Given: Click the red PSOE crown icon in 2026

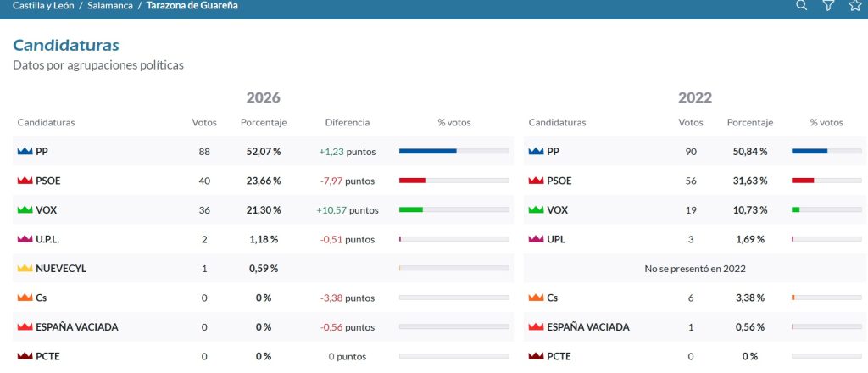Looking at the screenshot, I should pyautogui.click(x=25, y=181).
